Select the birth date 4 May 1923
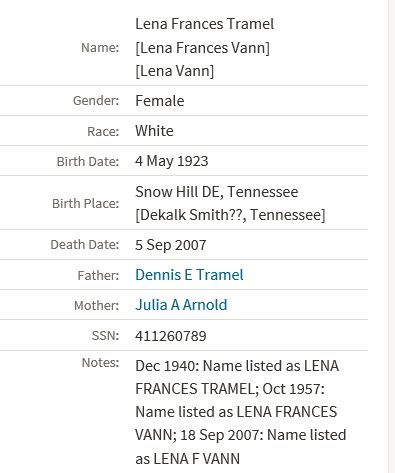 172,161
